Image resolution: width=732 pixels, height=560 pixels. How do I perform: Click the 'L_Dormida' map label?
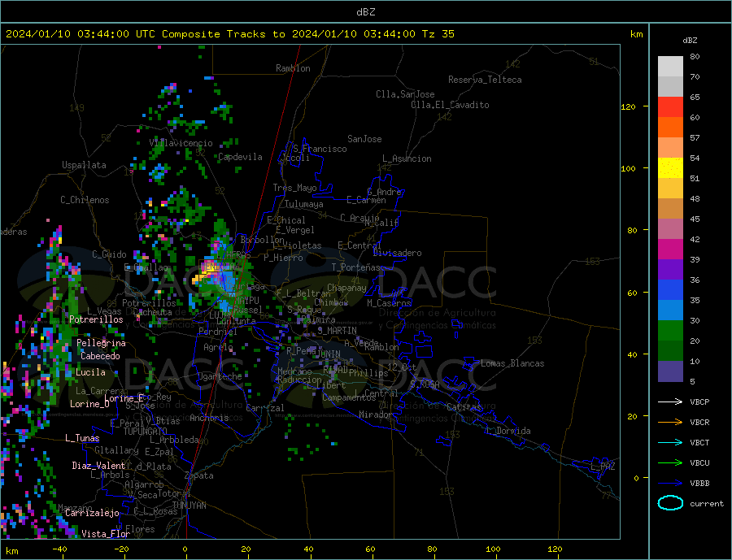coord(509,431)
